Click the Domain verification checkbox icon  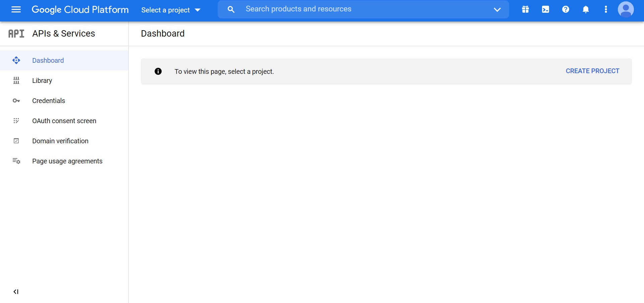(16, 141)
